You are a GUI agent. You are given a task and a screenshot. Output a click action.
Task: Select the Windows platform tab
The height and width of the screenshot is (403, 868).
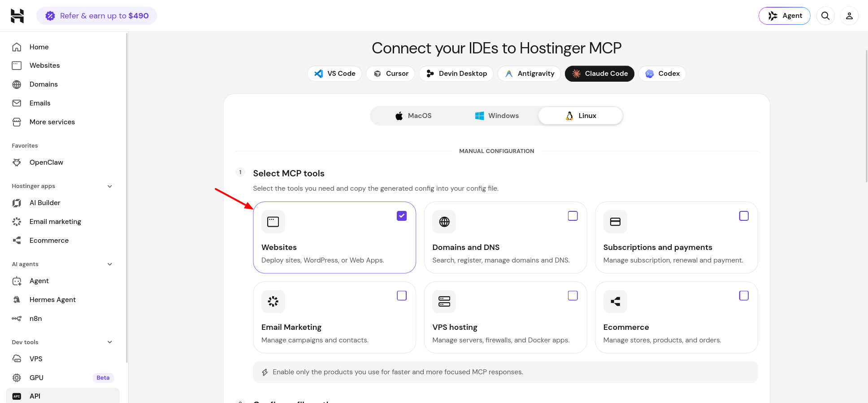(x=497, y=116)
